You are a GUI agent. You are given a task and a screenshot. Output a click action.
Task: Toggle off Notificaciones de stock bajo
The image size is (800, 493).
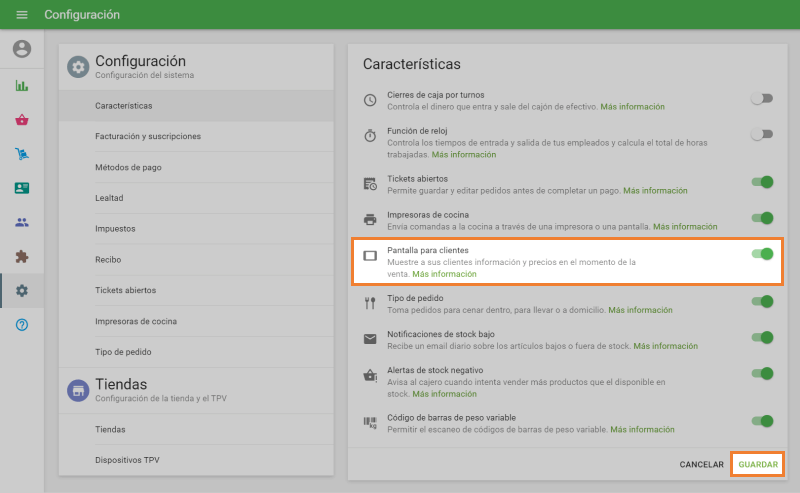click(762, 338)
